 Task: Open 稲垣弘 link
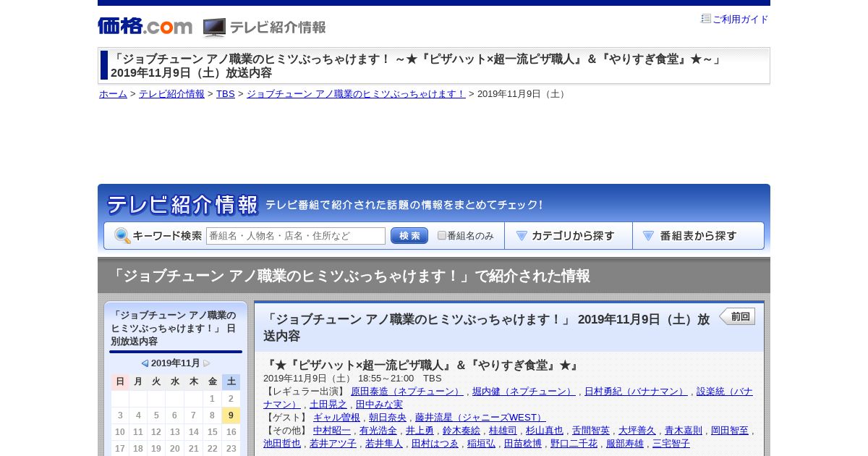click(x=481, y=444)
